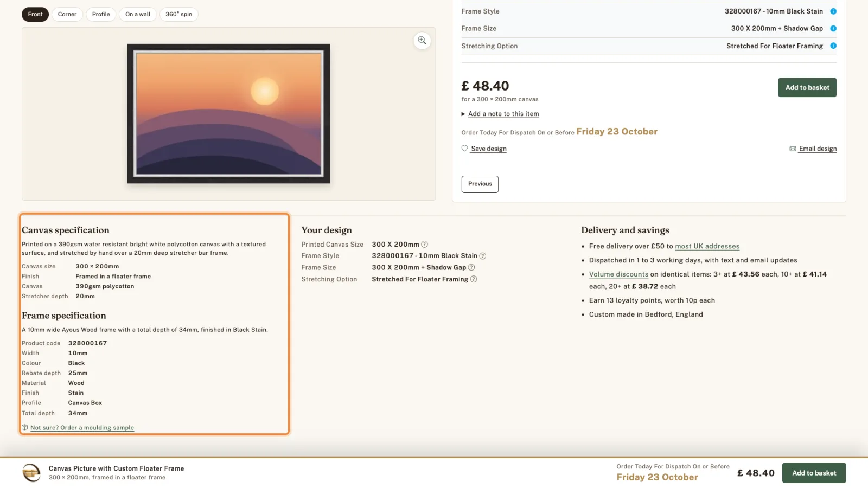Click the framed sunset canvas preview image
The image size is (868, 488).
(x=228, y=113)
